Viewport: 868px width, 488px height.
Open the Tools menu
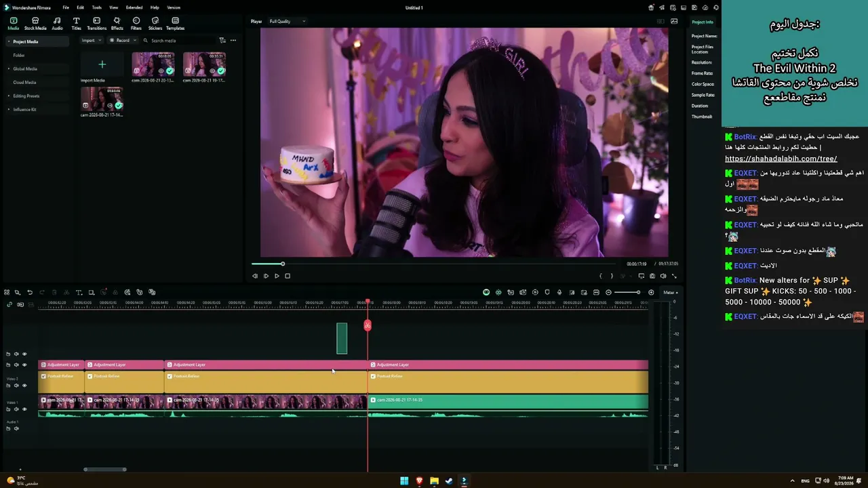pyautogui.click(x=97, y=7)
